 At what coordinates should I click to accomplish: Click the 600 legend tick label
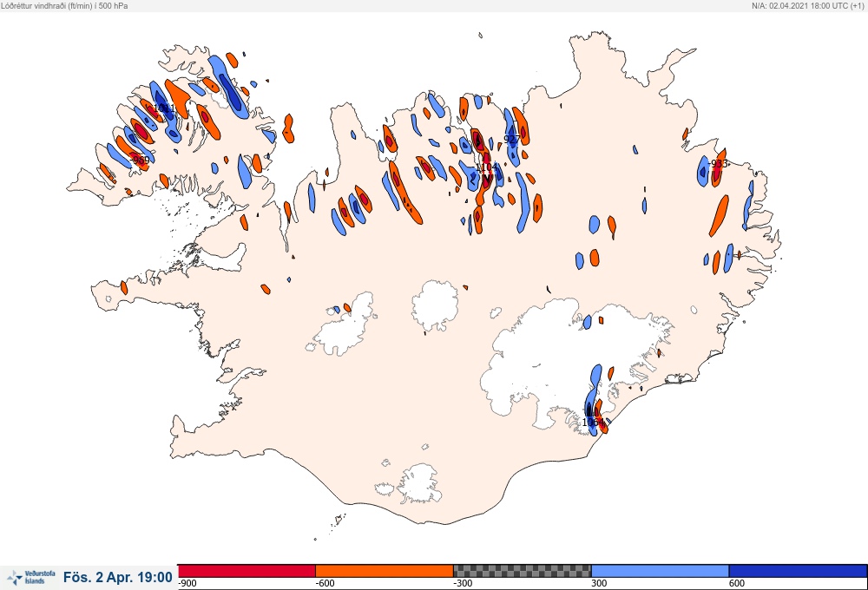tap(737, 583)
